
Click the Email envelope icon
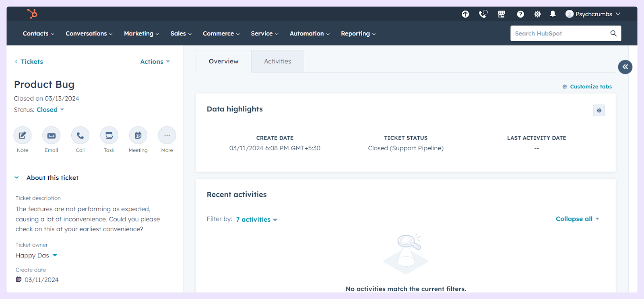(x=52, y=135)
